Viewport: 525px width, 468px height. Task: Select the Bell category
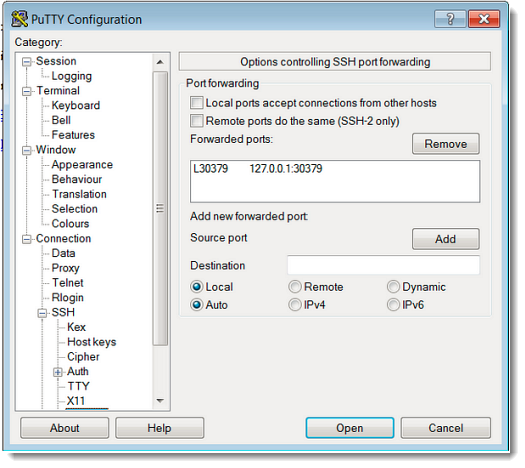click(62, 122)
